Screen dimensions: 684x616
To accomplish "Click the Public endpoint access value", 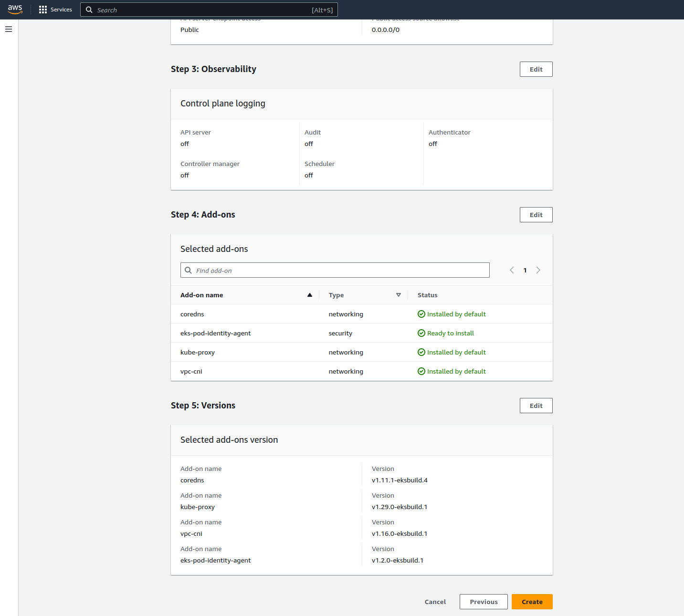I will [189, 30].
